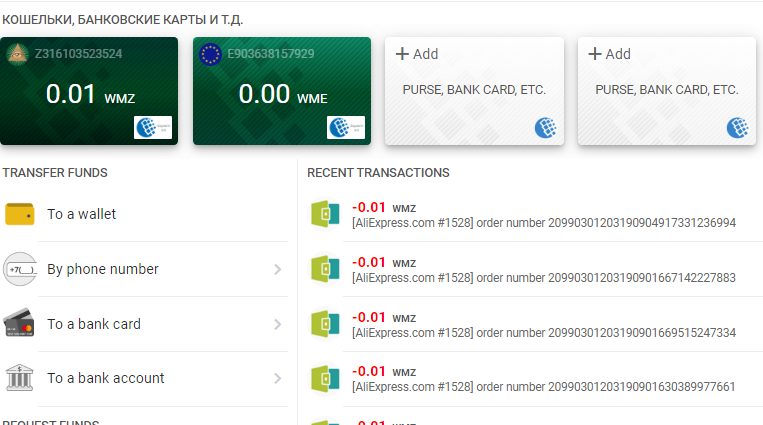Click WebMoney globe icon on second Add card
763x425 pixels.
738,128
